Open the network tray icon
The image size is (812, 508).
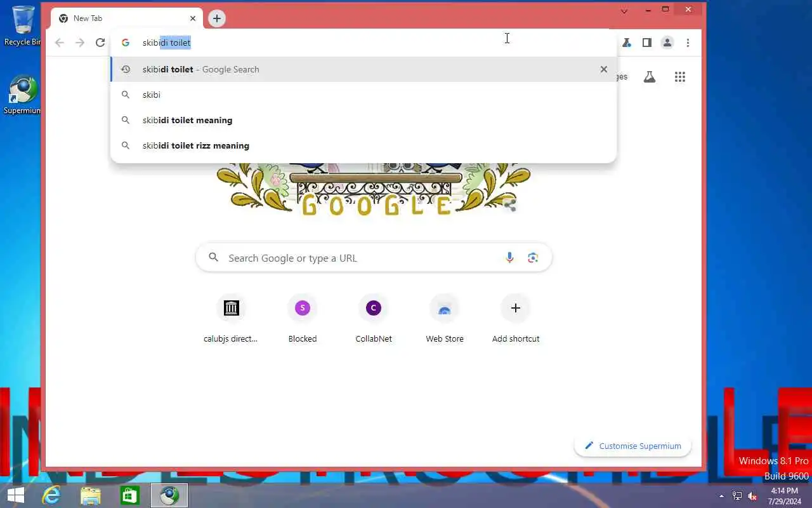[737, 496]
